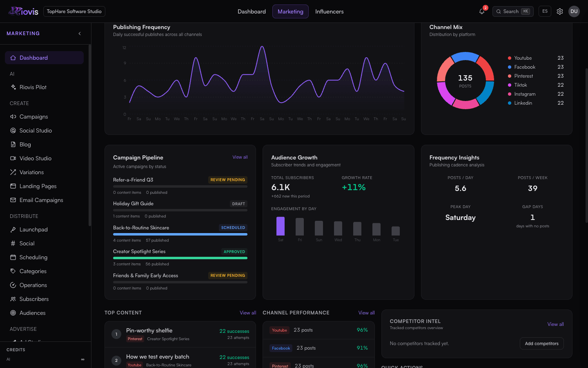588x368 pixels.
Task: Open View all in Campaign Pipeline
Action: pos(240,157)
